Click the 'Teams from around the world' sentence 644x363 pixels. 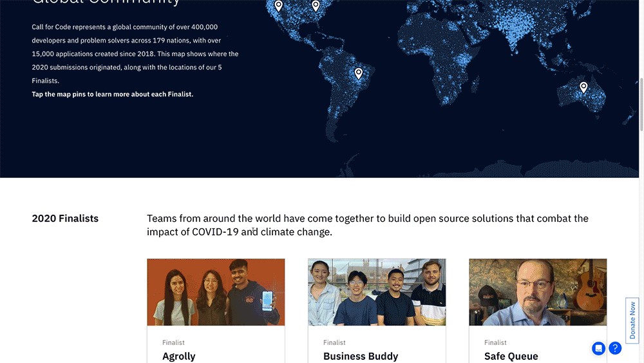pyautogui.click(x=368, y=225)
